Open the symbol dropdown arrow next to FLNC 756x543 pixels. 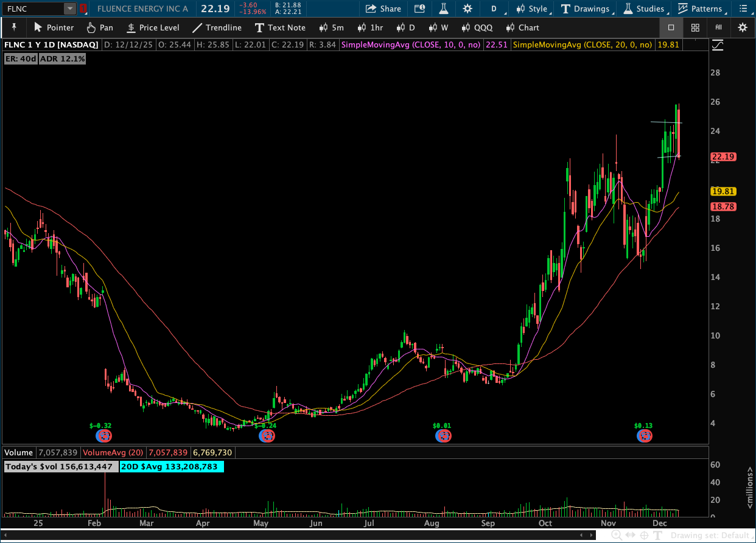pos(70,9)
